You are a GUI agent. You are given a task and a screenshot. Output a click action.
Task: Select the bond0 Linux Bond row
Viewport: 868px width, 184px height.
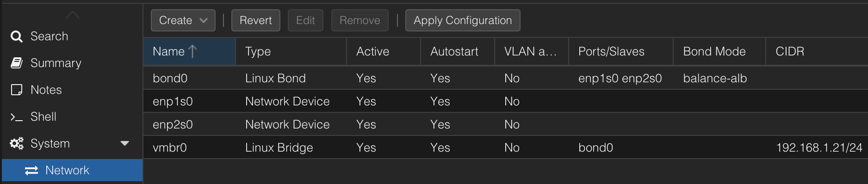coord(506,78)
